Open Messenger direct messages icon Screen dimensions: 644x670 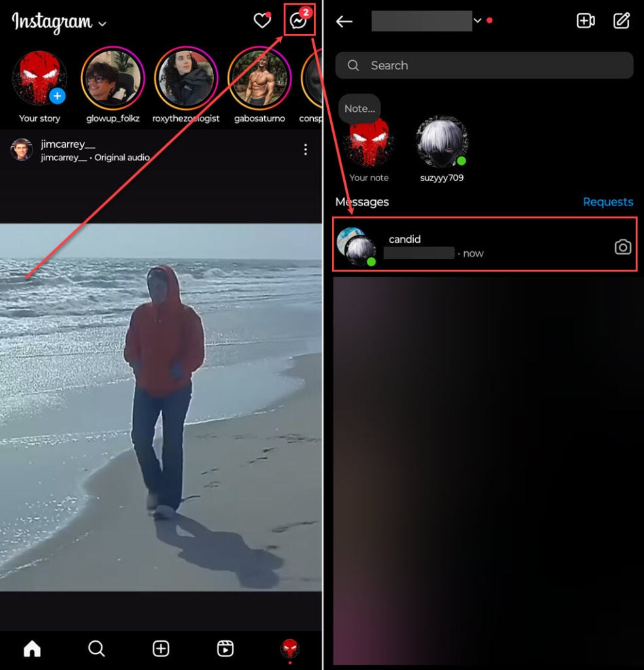click(x=299, y=22)
